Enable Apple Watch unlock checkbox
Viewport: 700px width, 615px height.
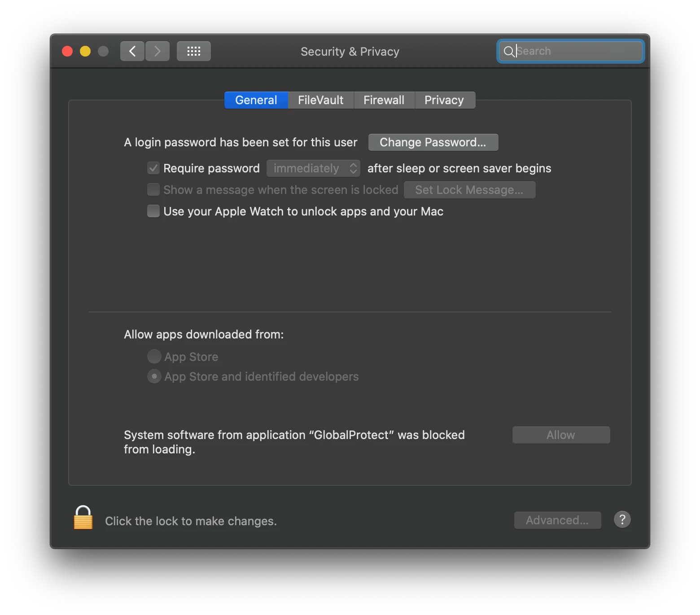click(153, 211)
